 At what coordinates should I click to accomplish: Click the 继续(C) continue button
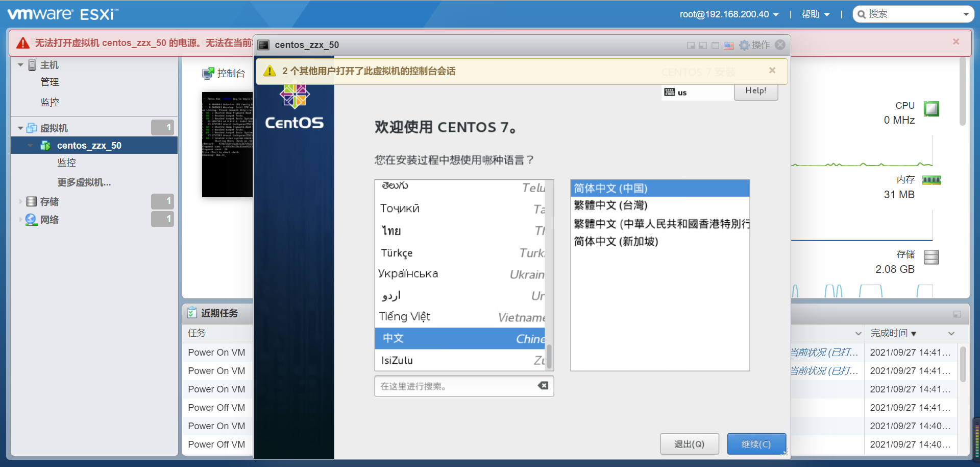coord(756,444)
